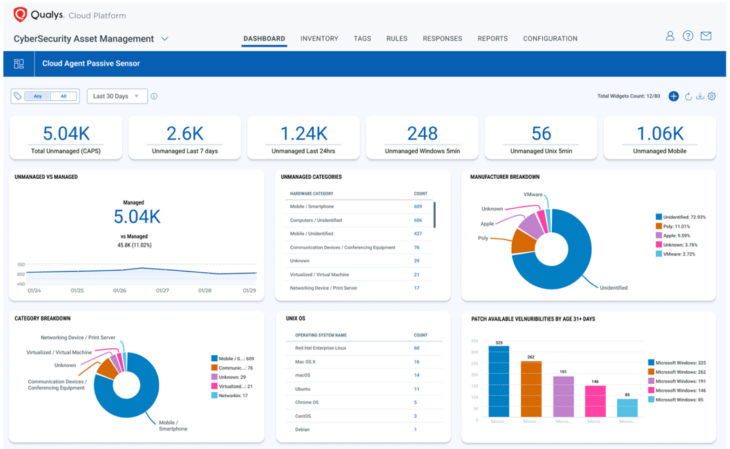The height and width of the screenshot is (449, 730).
Task: Click the Virtualized / Virtual Machine table row
Action: [359, 275]
